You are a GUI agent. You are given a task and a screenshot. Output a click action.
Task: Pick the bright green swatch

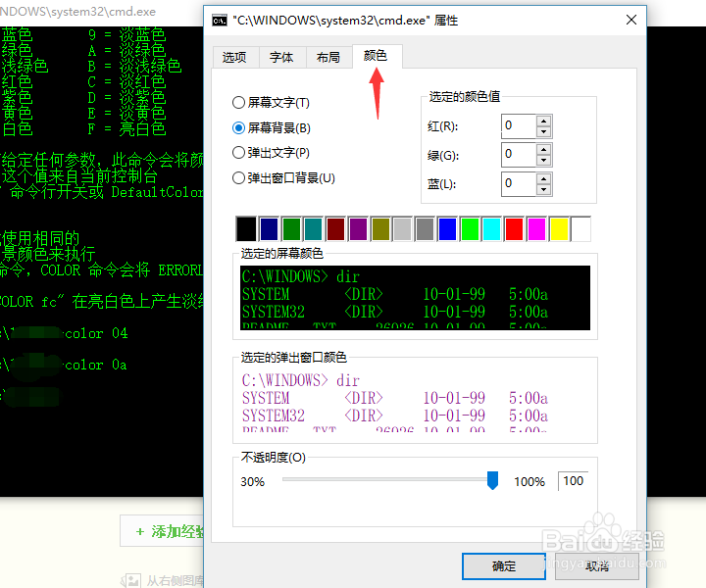coord(470,229)
